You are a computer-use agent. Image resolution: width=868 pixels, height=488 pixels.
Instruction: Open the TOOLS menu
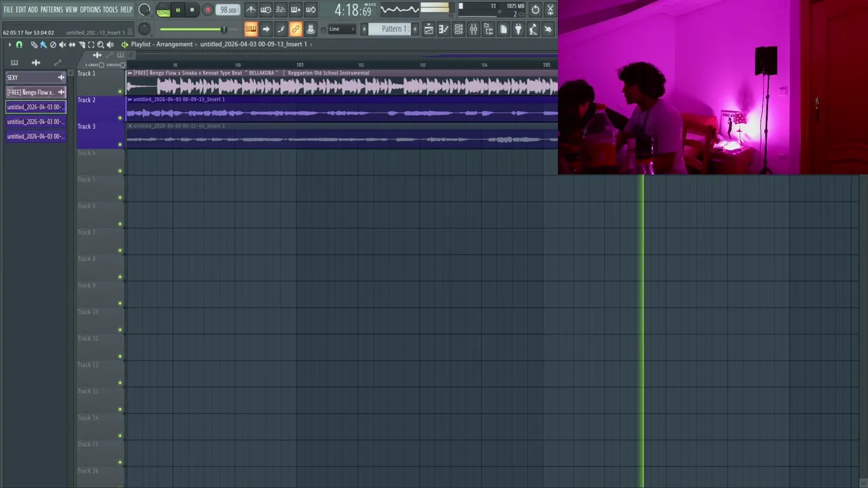point(111,9)
